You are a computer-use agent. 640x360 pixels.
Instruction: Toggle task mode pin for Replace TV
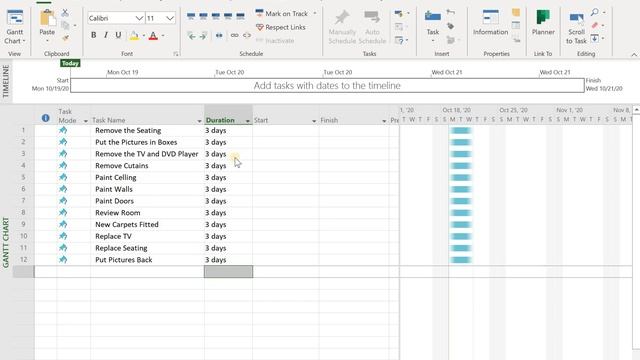(63, 236)
